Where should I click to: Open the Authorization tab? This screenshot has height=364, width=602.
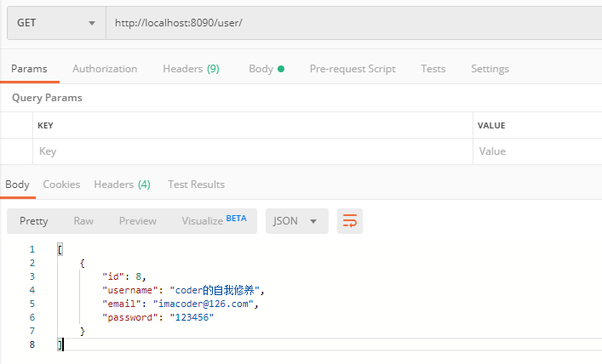pyautogui.click(x=105, y=69)
